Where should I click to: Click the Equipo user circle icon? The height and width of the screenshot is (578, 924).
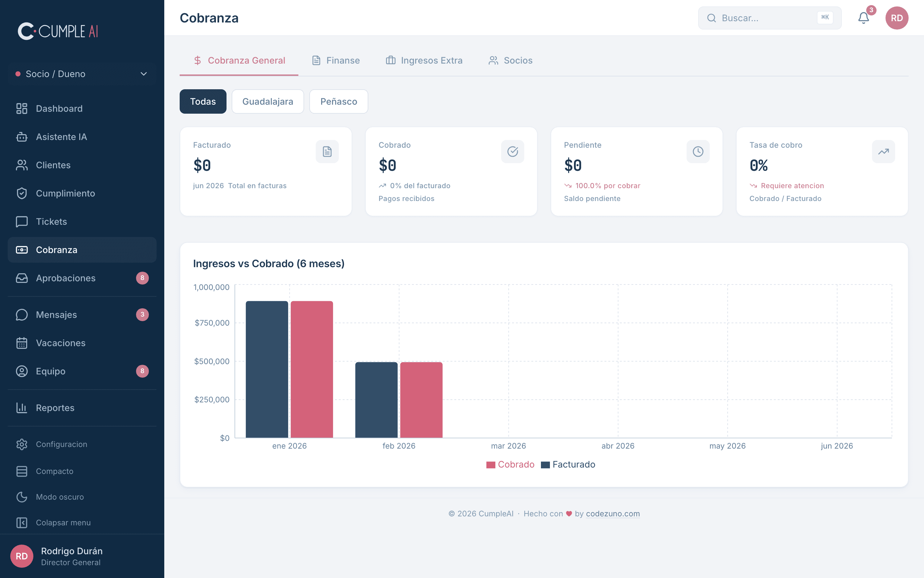22,371
